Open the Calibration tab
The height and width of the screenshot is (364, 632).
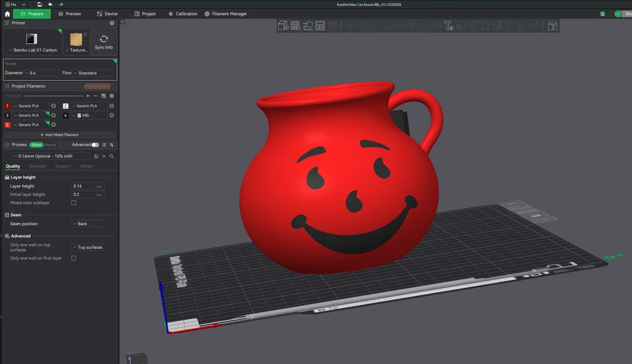(x=182, y=14)
